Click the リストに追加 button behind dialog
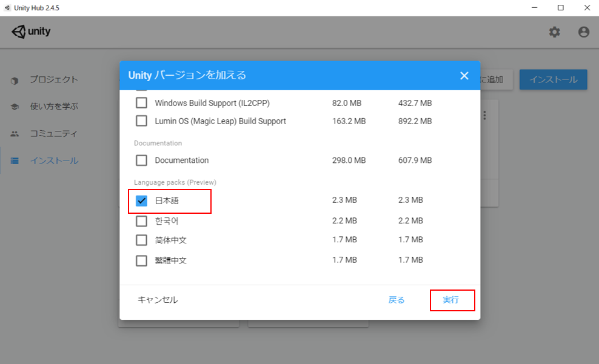This screenshot has height=364, width=599. [x=497, y=79]
